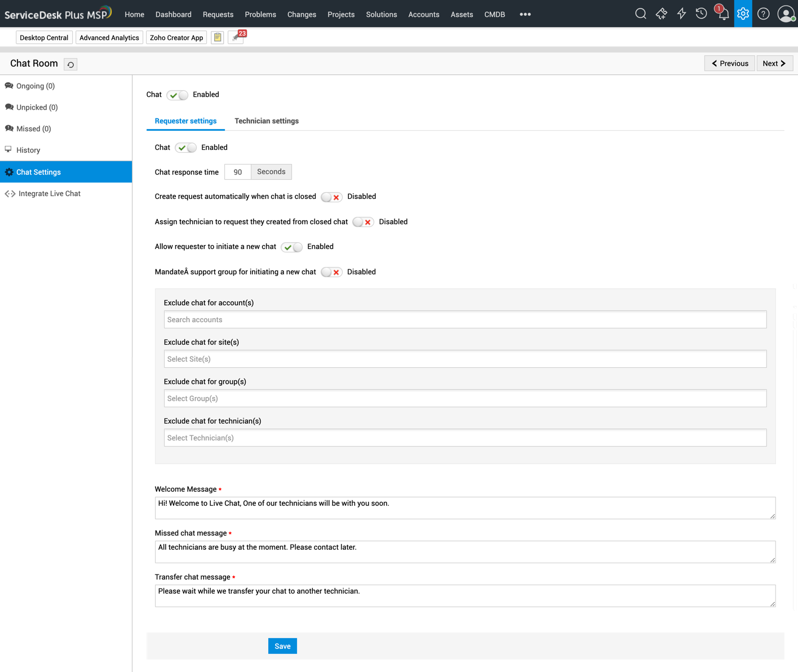Open Advanced Analytics
Image resolution: width=798 pixels, height=672 pixels.
pyautogui.click(x=109, y=37)
